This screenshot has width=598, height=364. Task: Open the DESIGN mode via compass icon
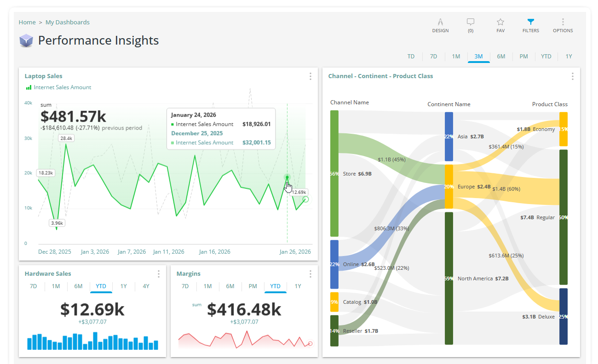coord(440,22)
